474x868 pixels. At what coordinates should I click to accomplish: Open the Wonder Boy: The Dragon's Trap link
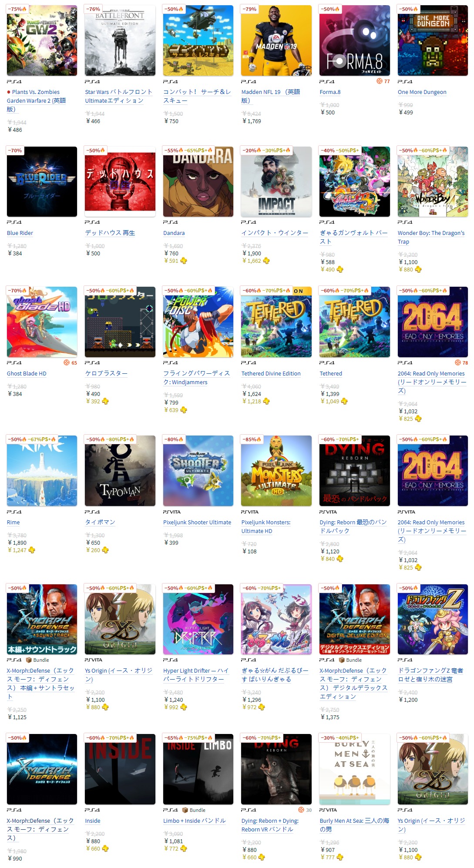(x=431, y=237)
